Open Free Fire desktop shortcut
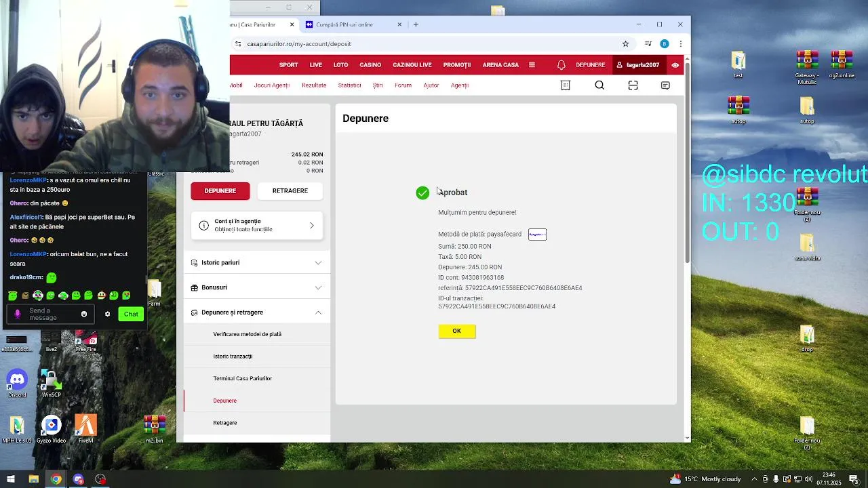 85,342
